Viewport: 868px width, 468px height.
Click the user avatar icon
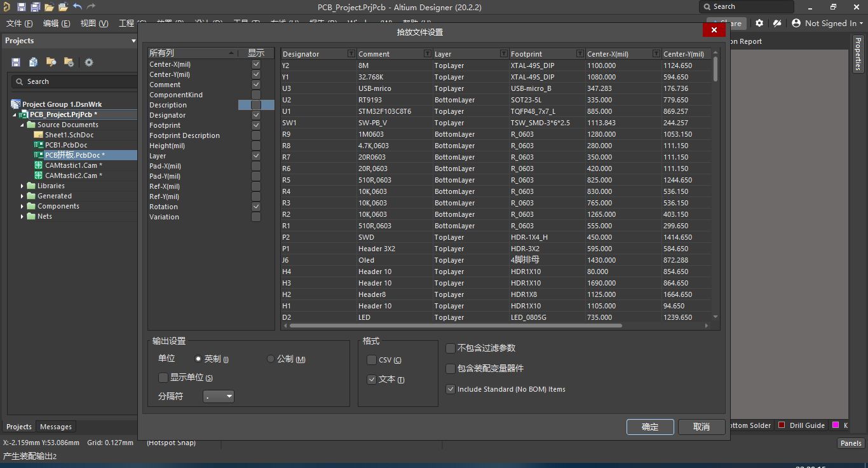click(x=796, y=23)
